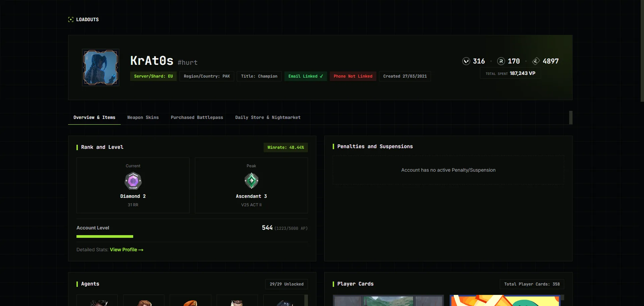Click the #hurt player tagline
The width and height of the screenshot is (644, 306).
pyautogui.click(x=187, y=62)
